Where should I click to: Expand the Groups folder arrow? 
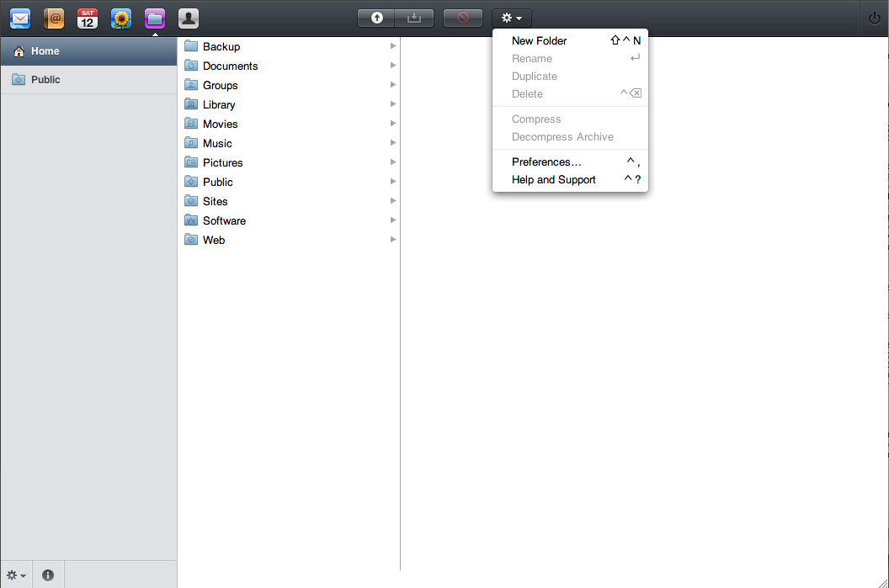(393, 84)
